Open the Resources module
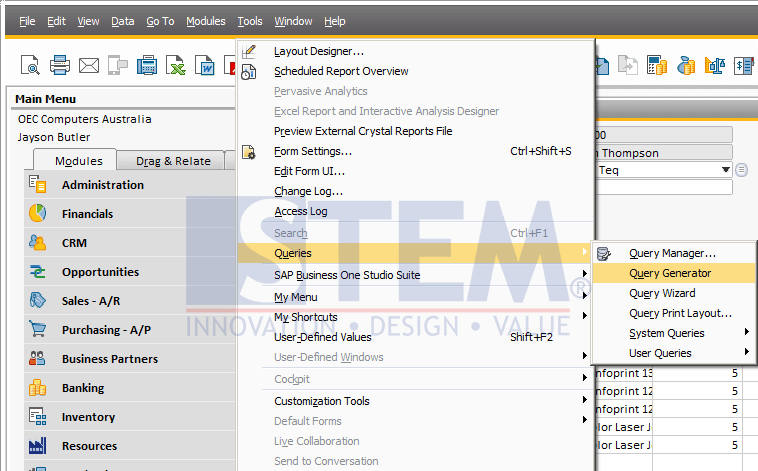Image resolution: width=758 pixels, height=471 pixels. (x=130, y=446)
